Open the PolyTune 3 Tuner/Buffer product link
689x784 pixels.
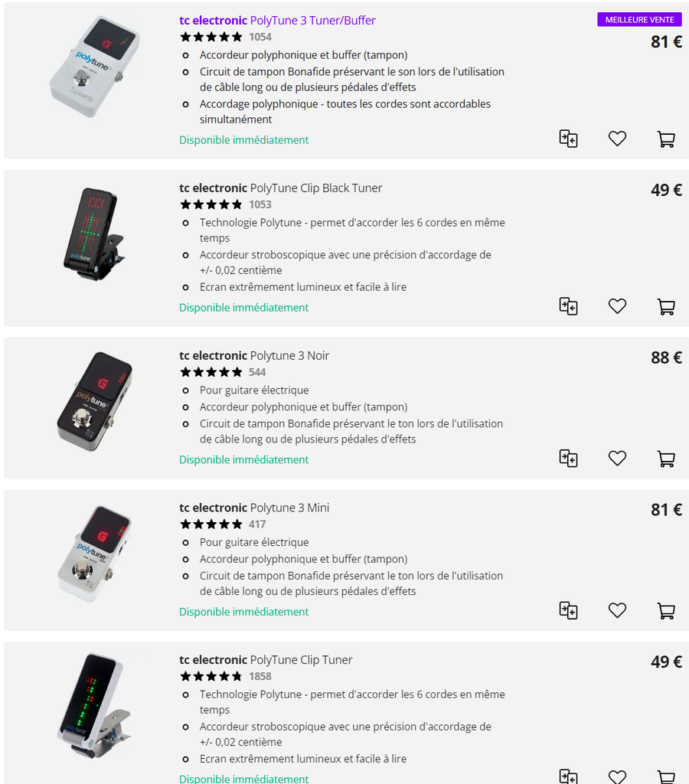point(277,21)
